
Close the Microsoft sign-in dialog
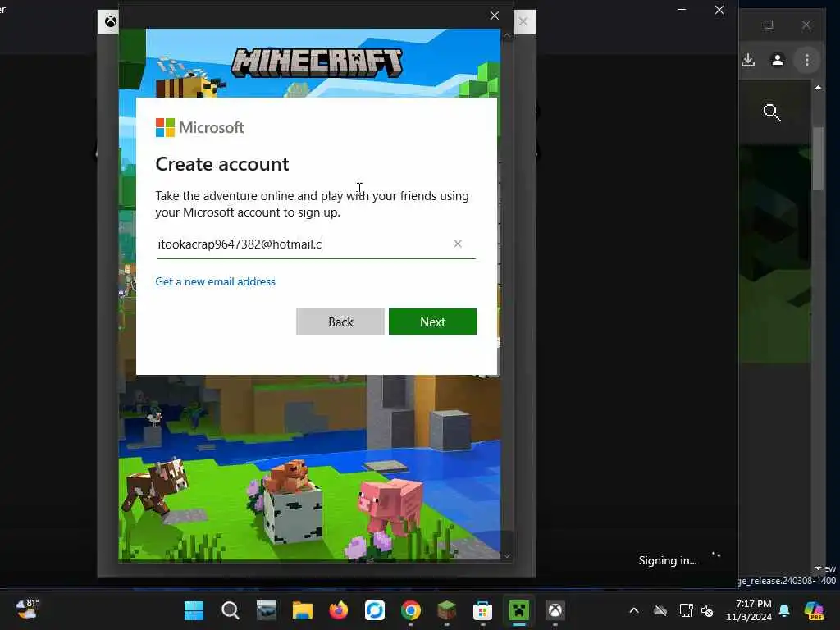tap(495, 16)
